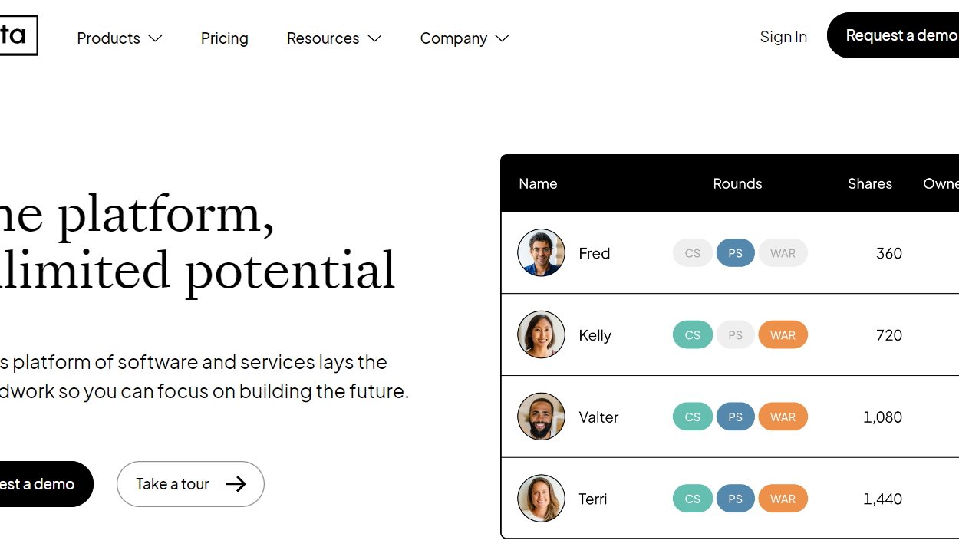959x560 pixels.
Task: Open the Resources dropdown
Action: 334,38
